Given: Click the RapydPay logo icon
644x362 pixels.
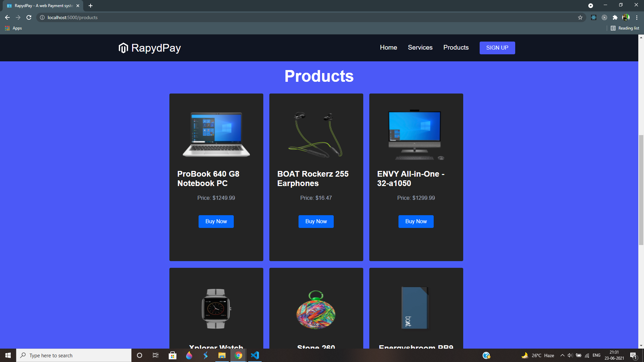Looking at the screenshot, I should [x=123, y=48].
